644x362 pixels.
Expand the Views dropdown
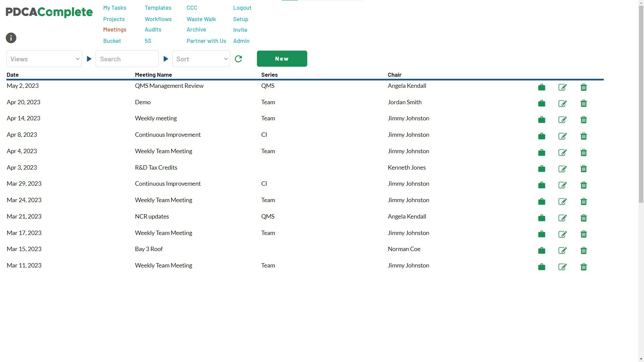pyautogui.click(x=44, y=59)
